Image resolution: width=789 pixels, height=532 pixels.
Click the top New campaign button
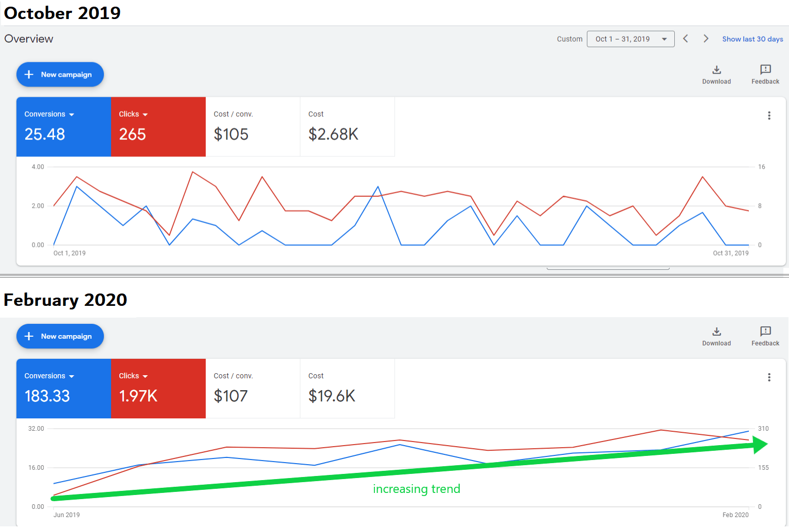[60, 75]
